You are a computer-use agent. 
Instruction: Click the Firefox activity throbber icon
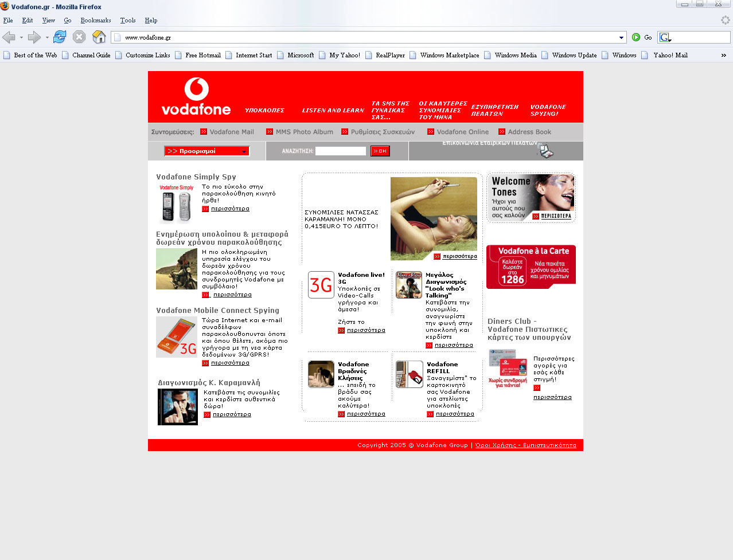pos(726,20)
